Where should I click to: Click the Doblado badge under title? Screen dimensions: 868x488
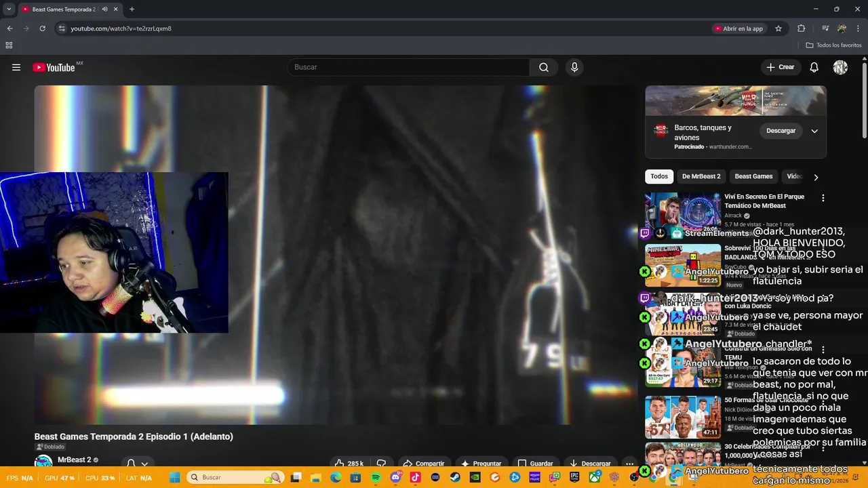pyautogui.click(x=50, y=447)
